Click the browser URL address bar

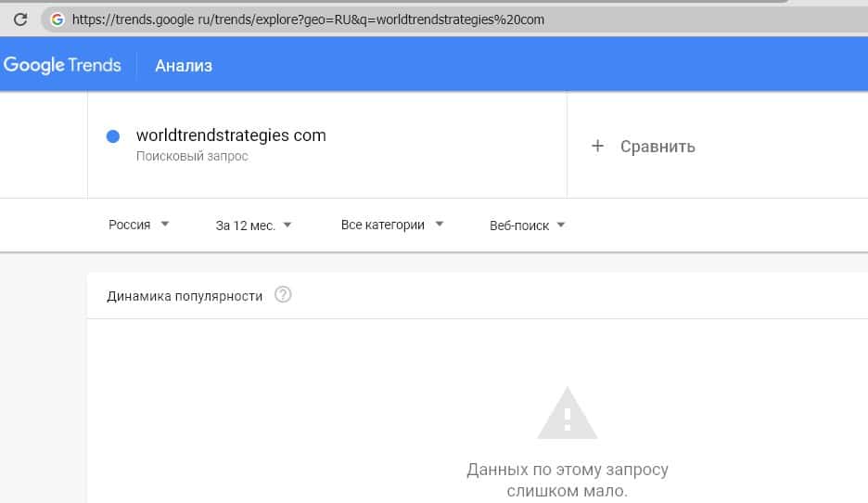point(371,19)
